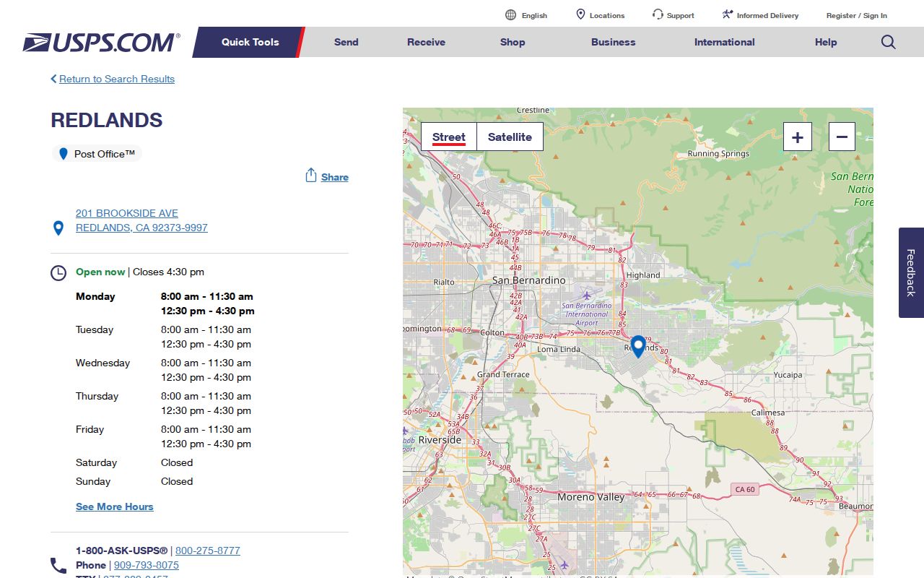Select the English language link
Viewport: 924px width, 578px height.
point(534,15)
